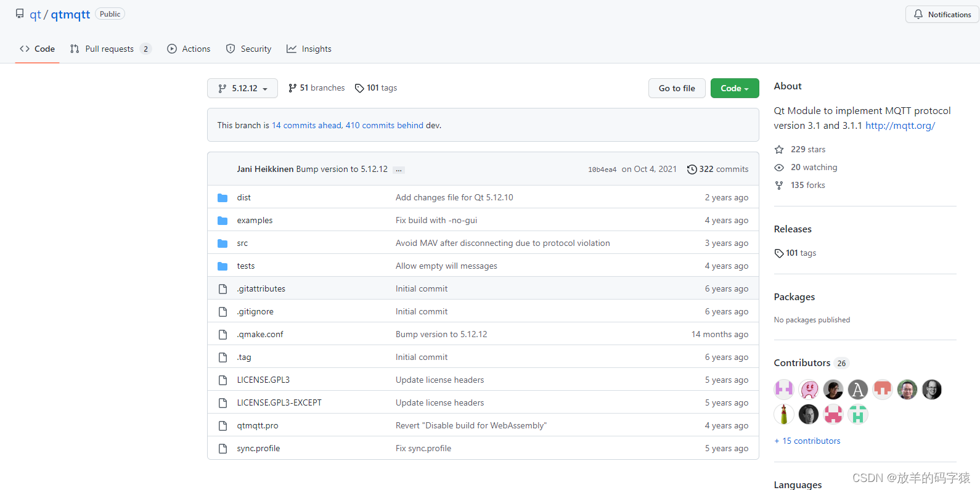980x490 pixels.
Task: Click the eye icon next to 20 watching
Action: coord(779,168)
